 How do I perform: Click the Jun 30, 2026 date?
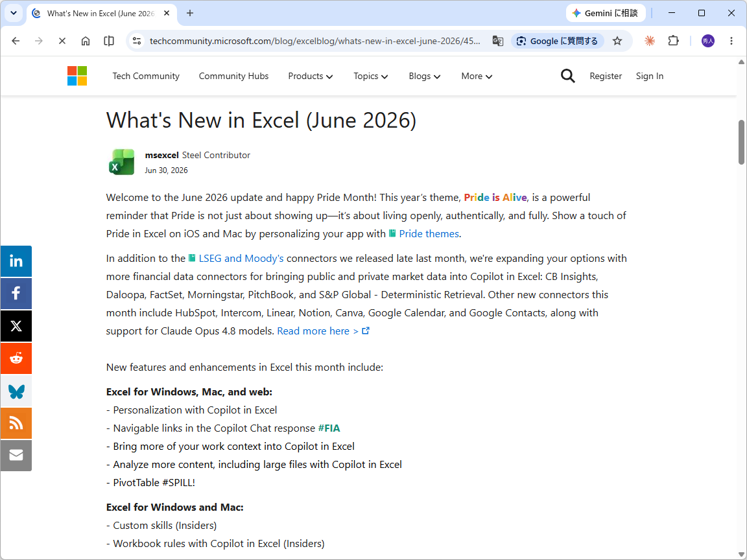(166, 170)
